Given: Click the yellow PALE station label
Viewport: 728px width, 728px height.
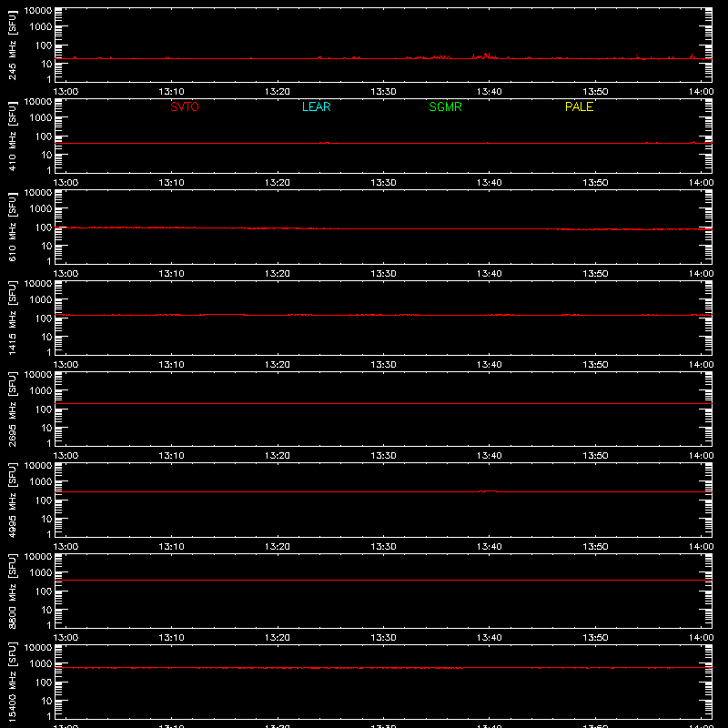Looking at the screenshot, I should coord(579,106).
